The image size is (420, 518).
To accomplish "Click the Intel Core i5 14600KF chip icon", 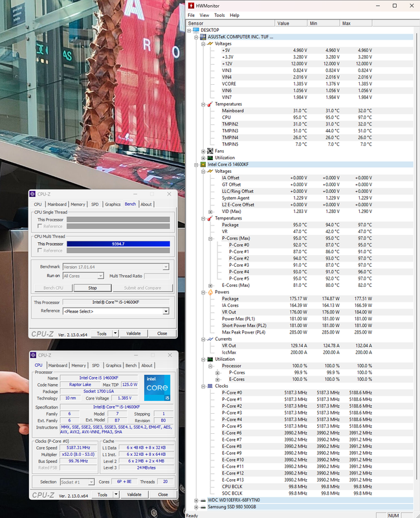I will (203, 164).
